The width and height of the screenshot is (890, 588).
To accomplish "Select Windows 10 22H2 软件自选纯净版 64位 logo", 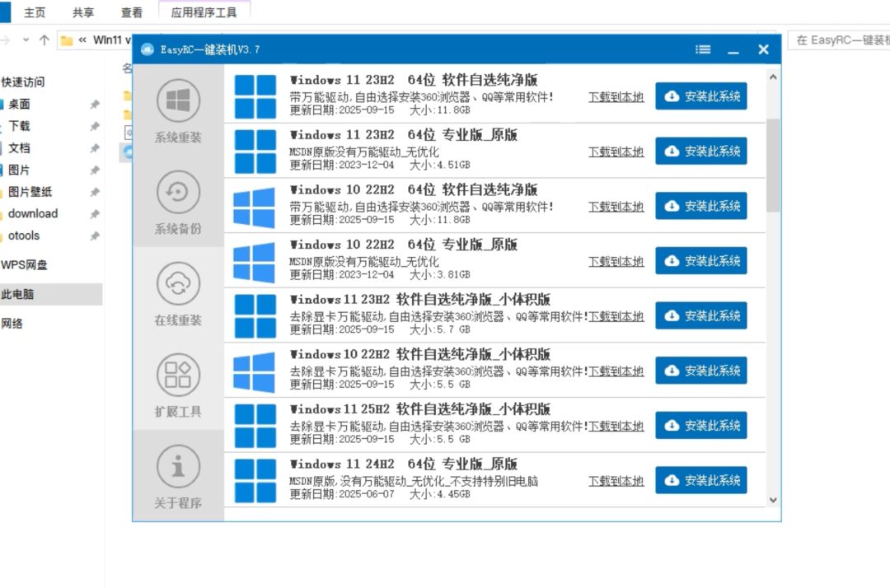I will pos(255,207).
